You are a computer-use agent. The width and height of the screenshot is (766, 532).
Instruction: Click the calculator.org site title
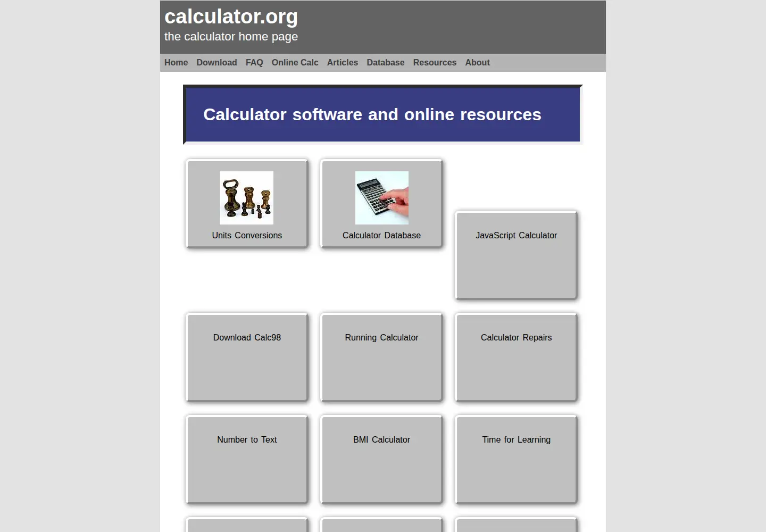(231, 16)
